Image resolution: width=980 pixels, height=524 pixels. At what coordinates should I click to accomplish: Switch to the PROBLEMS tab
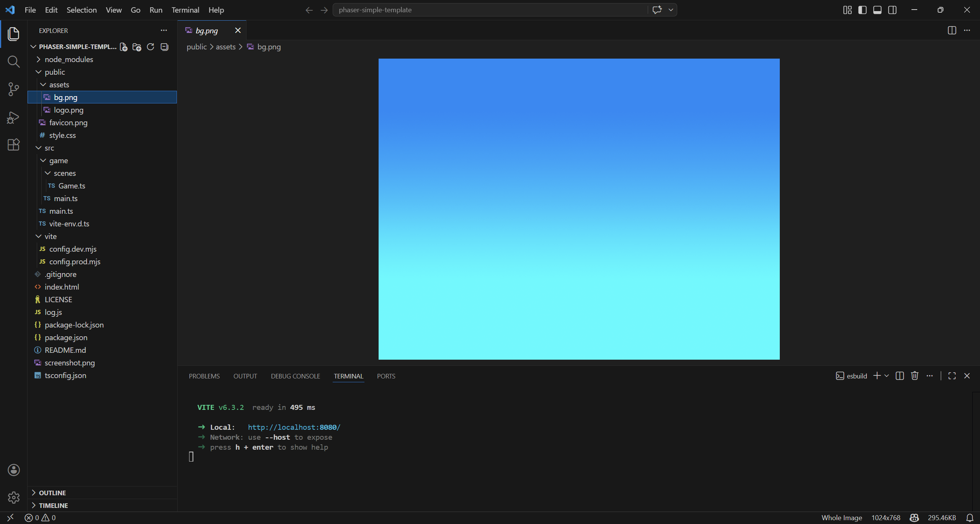pos(204,376)
